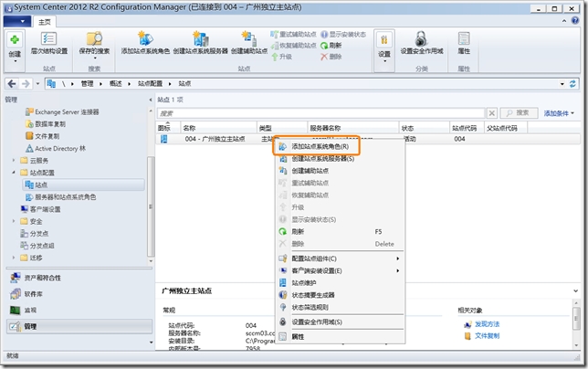Image resolution: width=588 pixels, height=369 pixels.
Task: Go back with the navigation back arrow
Action: tap(12, 84)
